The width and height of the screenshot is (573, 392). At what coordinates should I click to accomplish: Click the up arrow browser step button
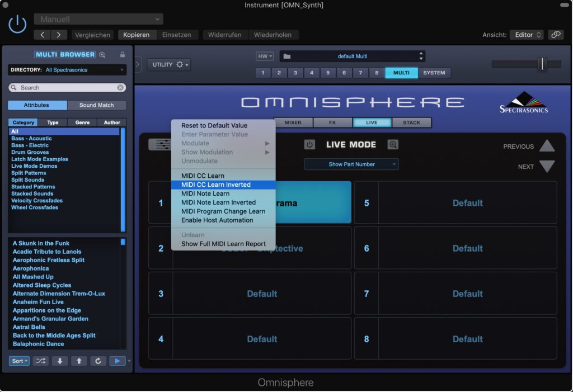click(79, 361)
